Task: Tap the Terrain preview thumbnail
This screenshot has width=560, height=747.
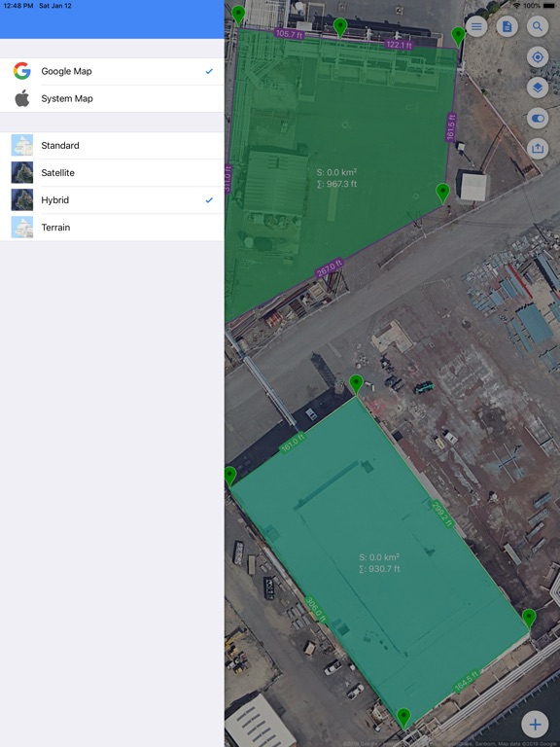Action: 22,228
